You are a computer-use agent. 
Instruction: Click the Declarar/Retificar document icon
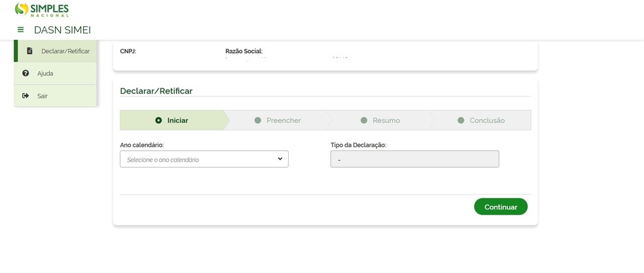[29, 50]
